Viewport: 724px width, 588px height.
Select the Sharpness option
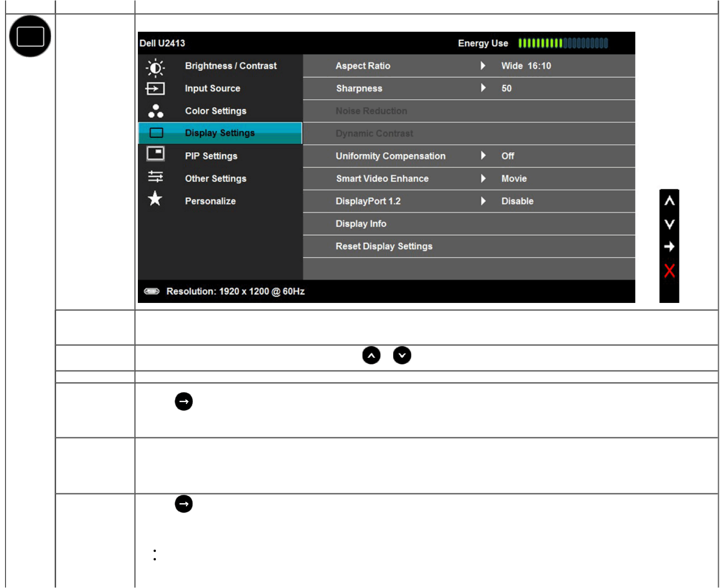click(x=469, y=88)
